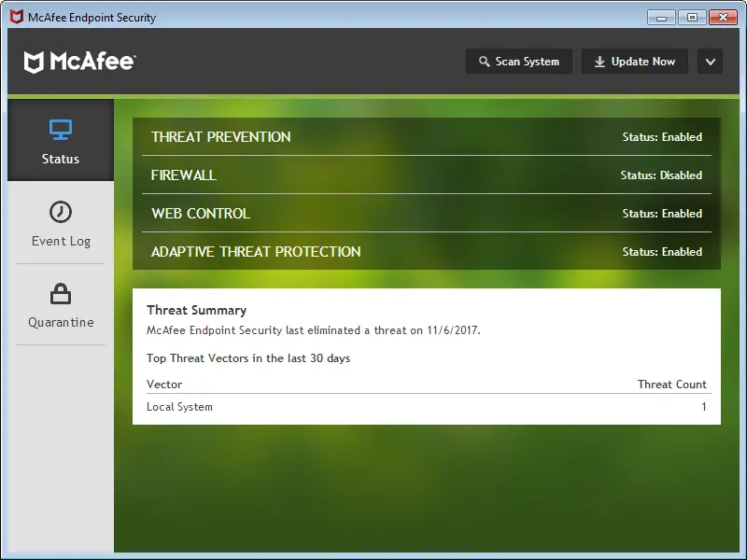
Task: Select the Threat Summary heading
Action: click(x=196, y=311)
